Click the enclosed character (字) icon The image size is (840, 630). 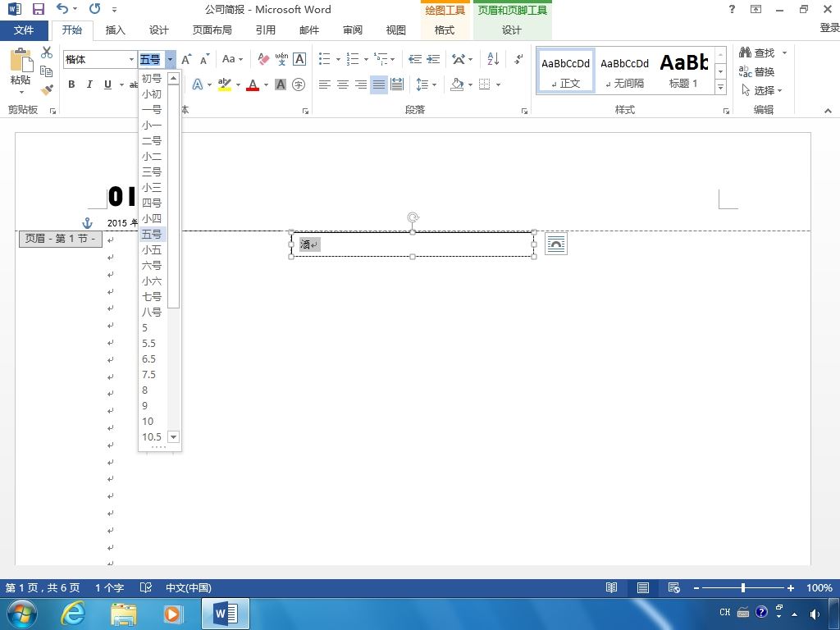click(299, 84)
